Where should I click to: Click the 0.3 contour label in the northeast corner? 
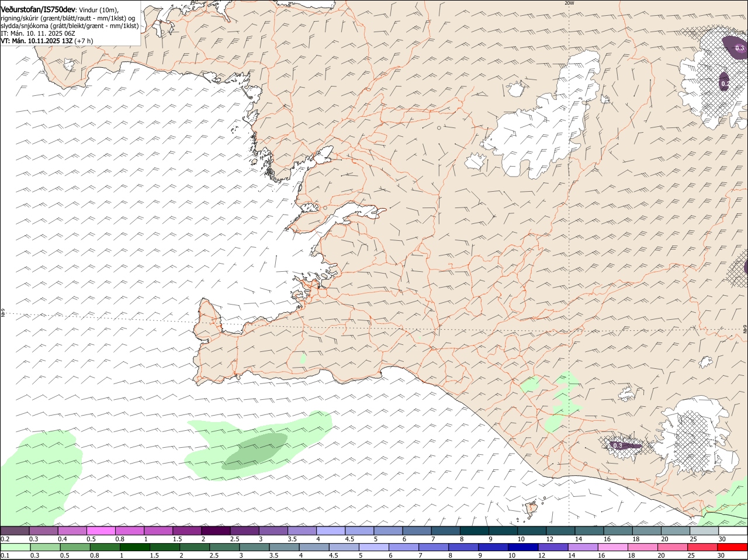click(x=740, y=49)
